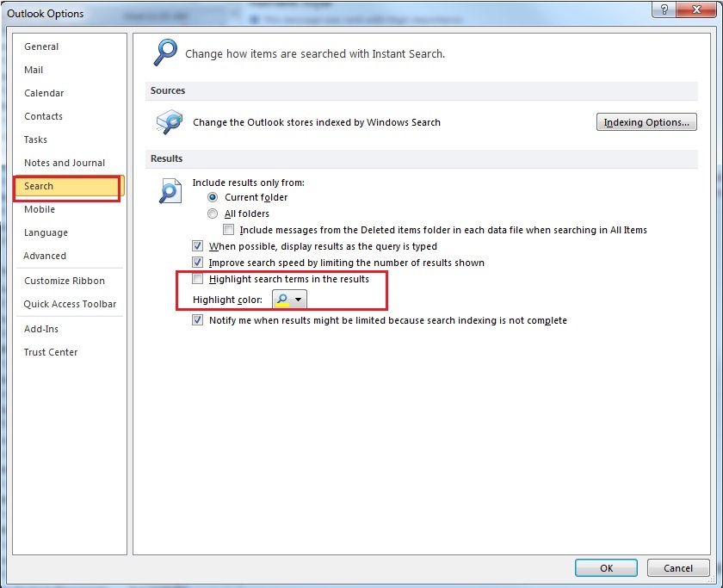Open Notes and Journal options

tap(65, 163)
